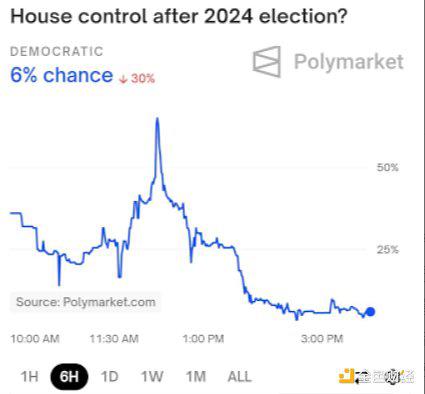Open the Source: Polymarket.com label

(86, 302)
